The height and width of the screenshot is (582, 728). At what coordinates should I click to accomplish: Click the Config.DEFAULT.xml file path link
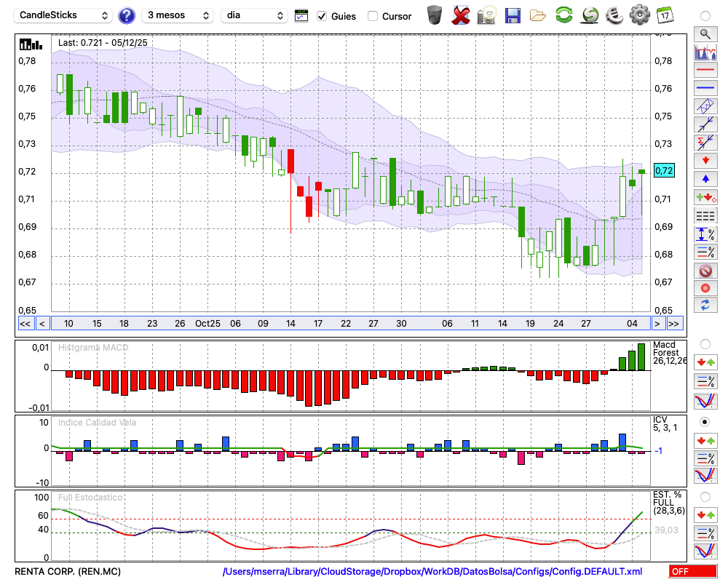[x=432, y=571]
